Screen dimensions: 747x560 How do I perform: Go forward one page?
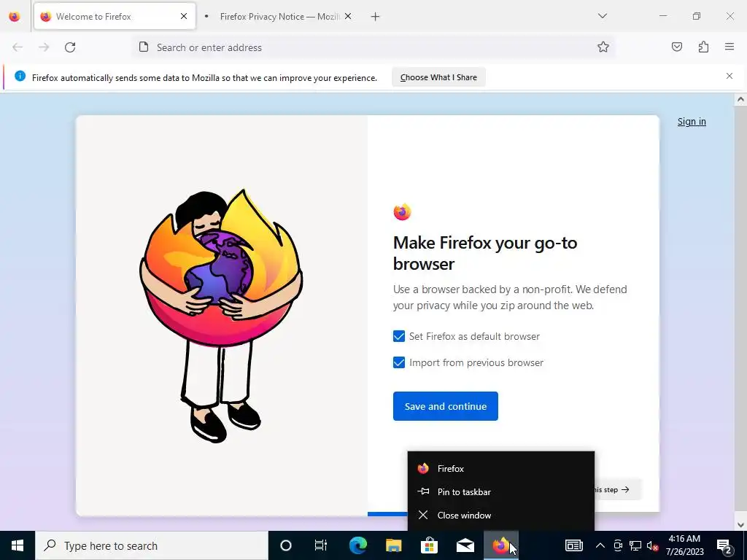point(44,47)
